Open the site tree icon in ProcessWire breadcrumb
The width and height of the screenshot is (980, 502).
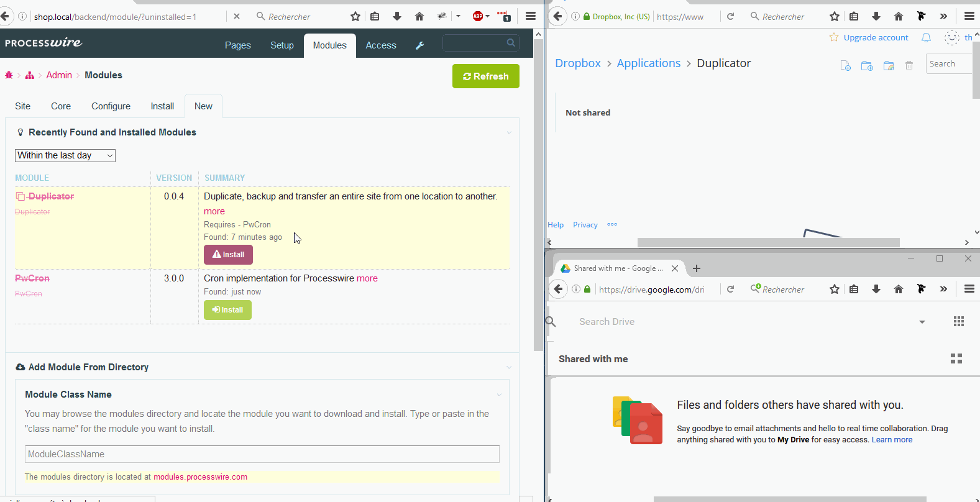(x=29, y=75)
